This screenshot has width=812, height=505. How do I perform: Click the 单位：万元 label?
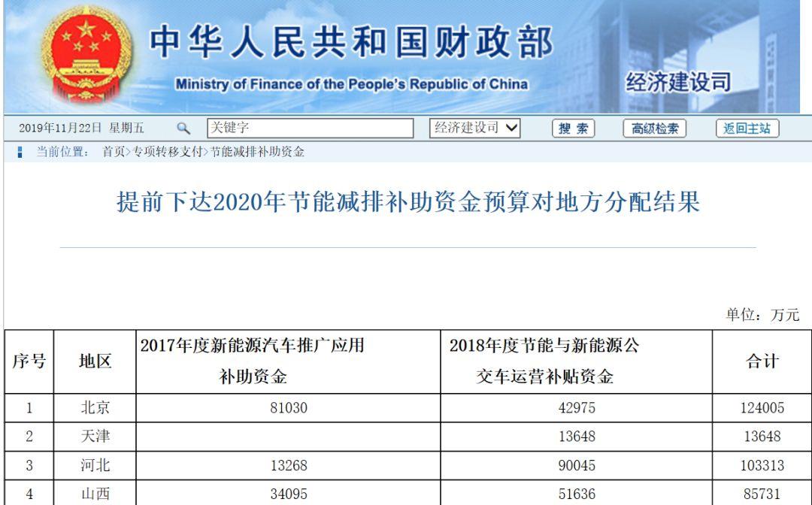[762, 314]
